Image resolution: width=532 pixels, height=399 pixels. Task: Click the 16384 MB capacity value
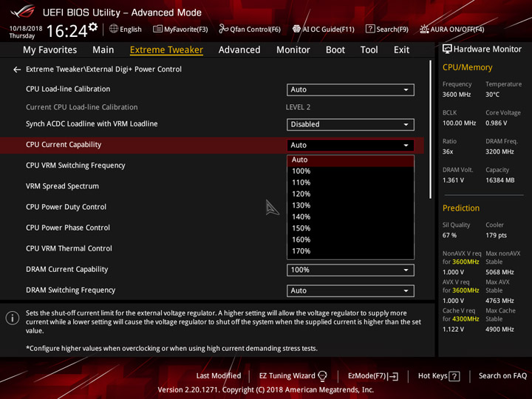(x=499, y=180)
